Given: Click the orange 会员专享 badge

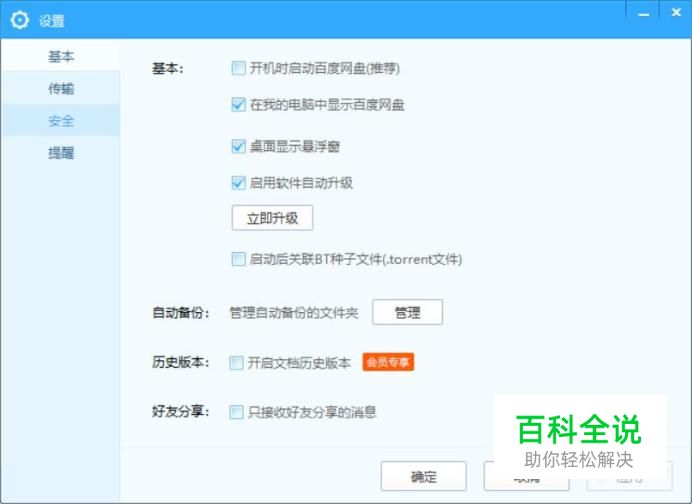Looking at the screenshot, I should tap(388, 362).
